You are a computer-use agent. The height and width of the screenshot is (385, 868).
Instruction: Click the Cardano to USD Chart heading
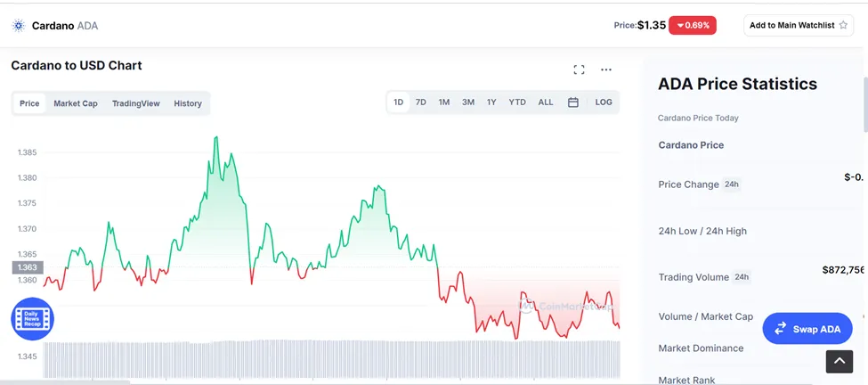(x=77, y=65)
